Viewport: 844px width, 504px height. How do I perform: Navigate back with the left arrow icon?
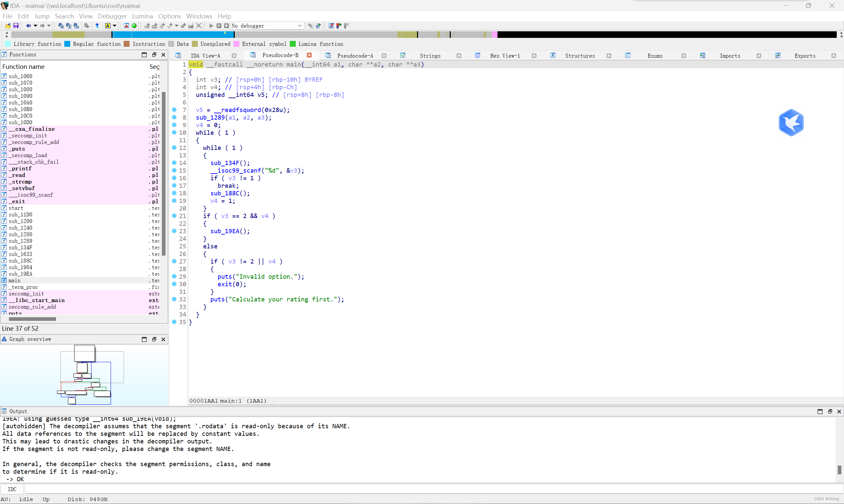click(x=29, y=25)
